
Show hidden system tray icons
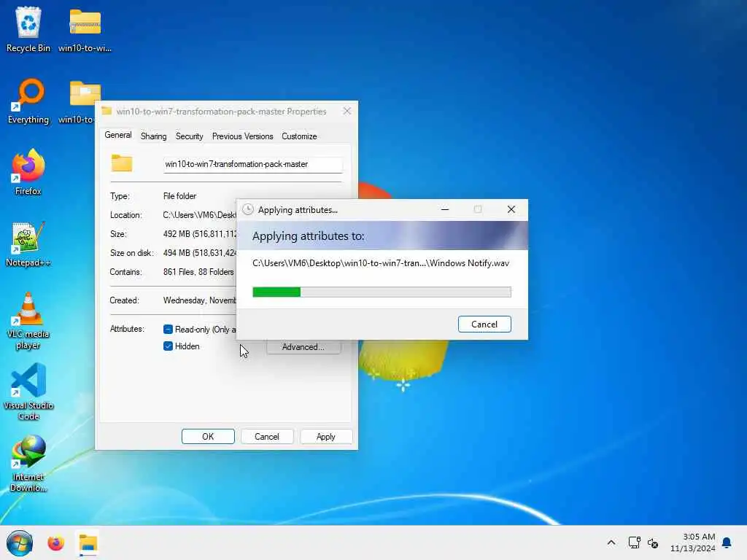[611, 542]
